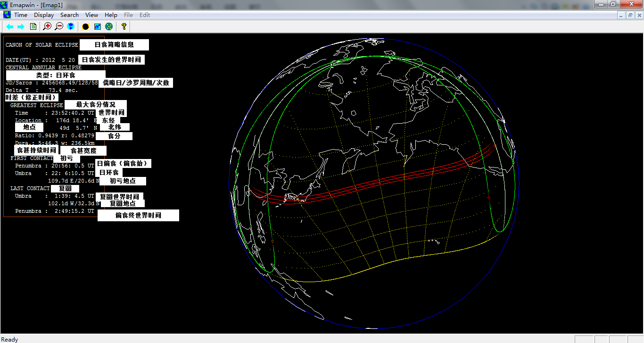Screen dimensions: 644x343
Task: Click the "LAST CONTACT" heading
Action: point(30,188)
